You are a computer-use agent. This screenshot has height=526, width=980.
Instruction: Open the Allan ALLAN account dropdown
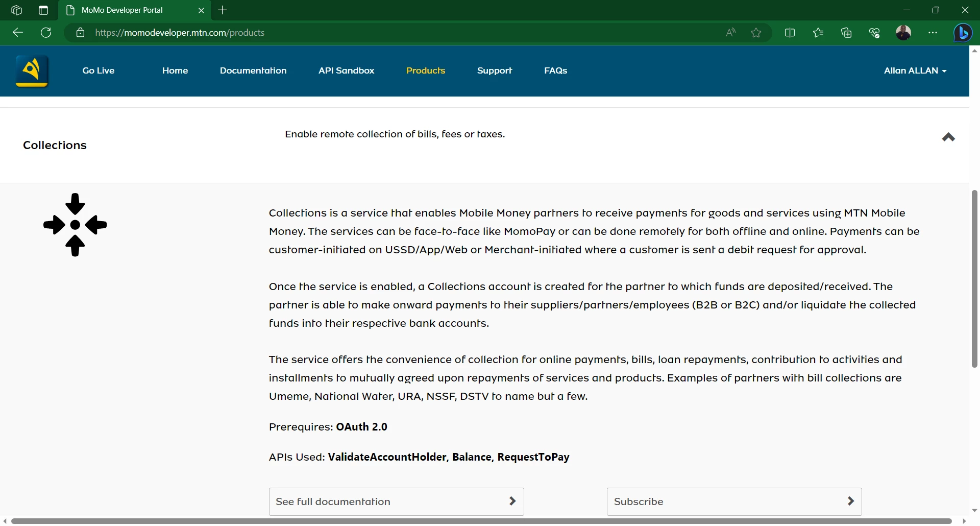[915, 70]
